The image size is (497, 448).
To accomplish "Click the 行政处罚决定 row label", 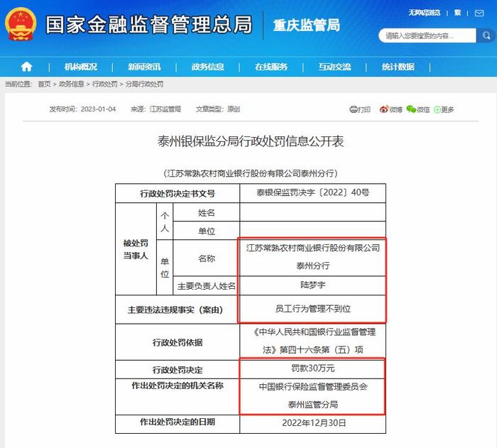I will (177, 370).
